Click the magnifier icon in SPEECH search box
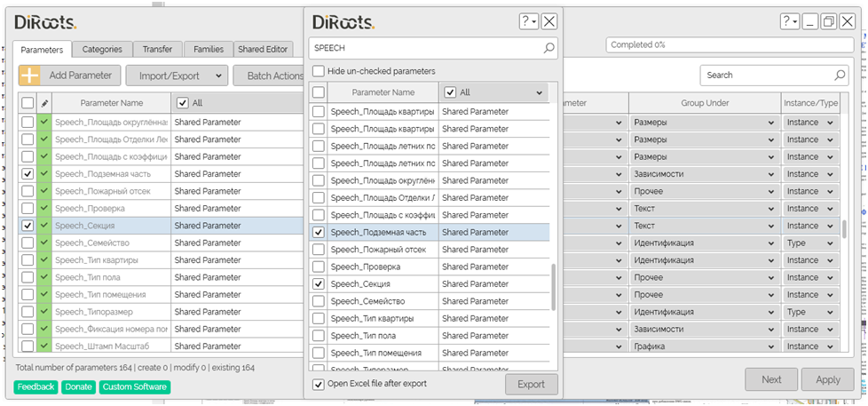 pyautogui.click(x=548, y=48)
